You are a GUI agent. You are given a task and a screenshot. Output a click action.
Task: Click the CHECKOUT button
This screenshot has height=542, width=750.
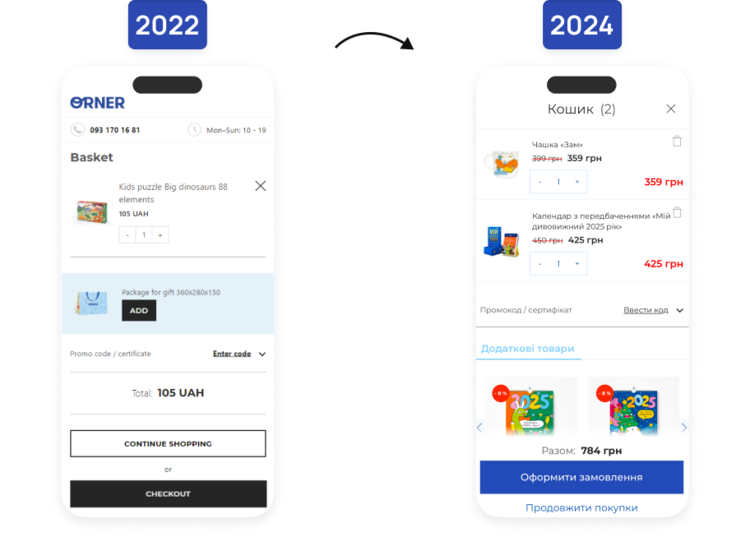tap(168, 494)
